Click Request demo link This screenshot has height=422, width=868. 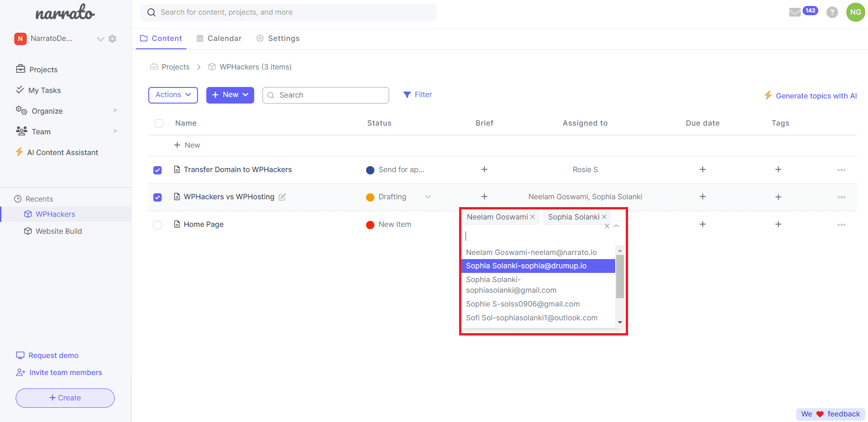click(x=47, y=356)
